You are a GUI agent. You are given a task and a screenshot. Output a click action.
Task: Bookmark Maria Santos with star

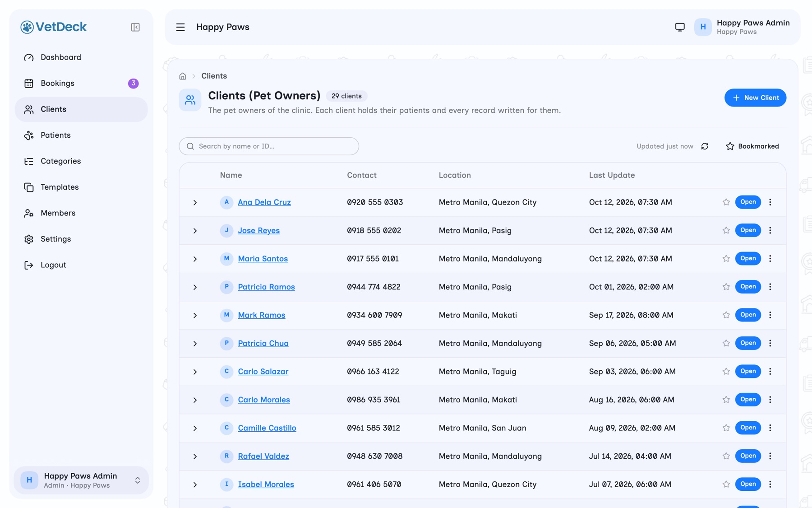point(726,258)
